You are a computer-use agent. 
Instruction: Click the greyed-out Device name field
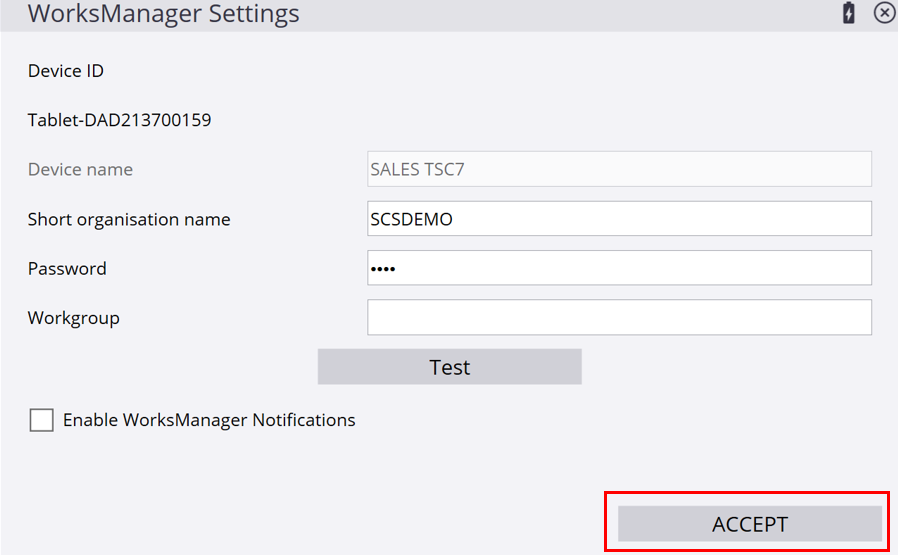click(x=620, y=169)
